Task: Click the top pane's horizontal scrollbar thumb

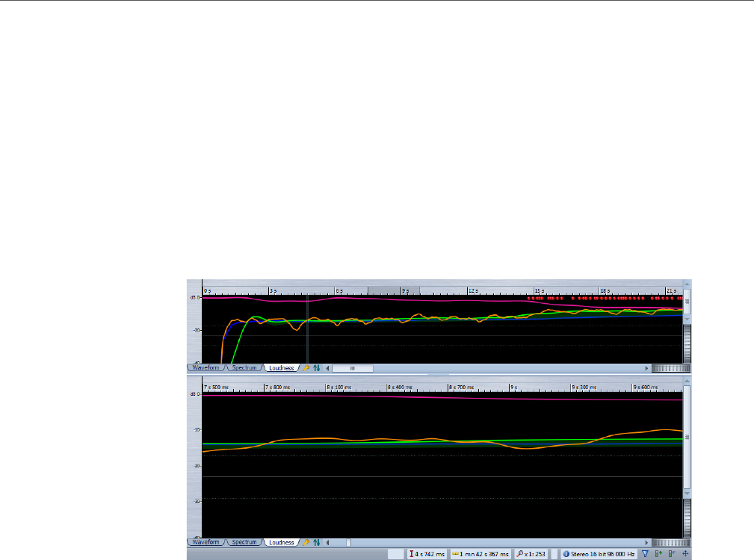Action: pos(353,368)
